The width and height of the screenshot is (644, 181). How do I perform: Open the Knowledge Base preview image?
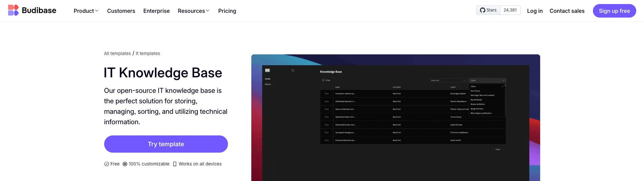(x=395, y=118)
